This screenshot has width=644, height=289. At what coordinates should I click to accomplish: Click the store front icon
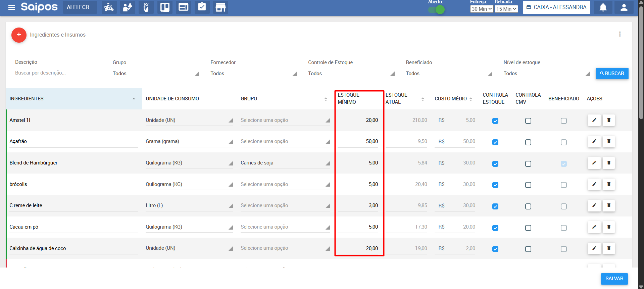220,7
